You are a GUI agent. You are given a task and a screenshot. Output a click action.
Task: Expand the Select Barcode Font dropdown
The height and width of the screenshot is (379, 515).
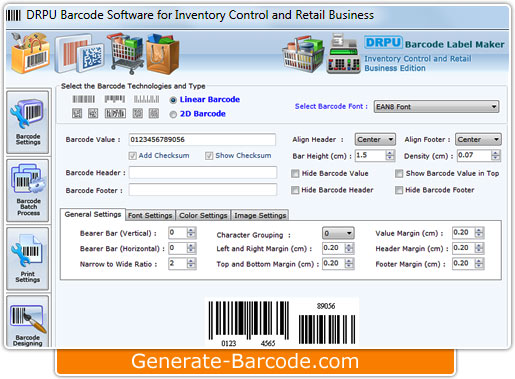[436, 107]
